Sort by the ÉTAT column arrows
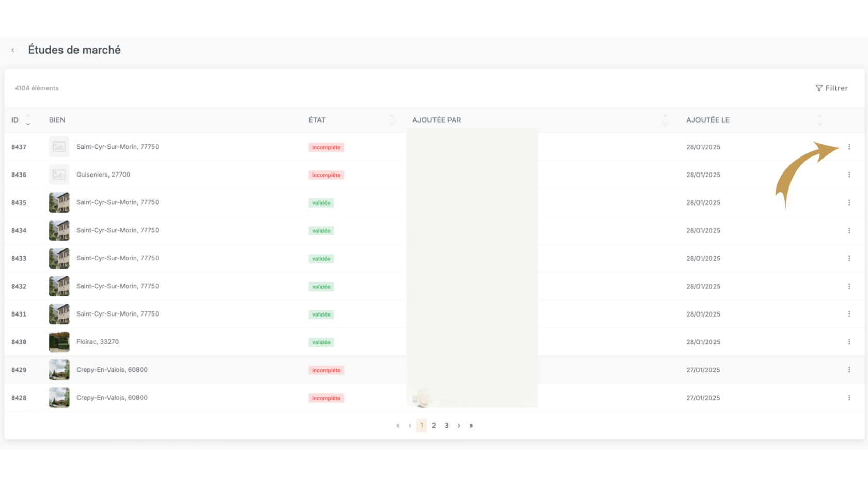 click(391, 120)
